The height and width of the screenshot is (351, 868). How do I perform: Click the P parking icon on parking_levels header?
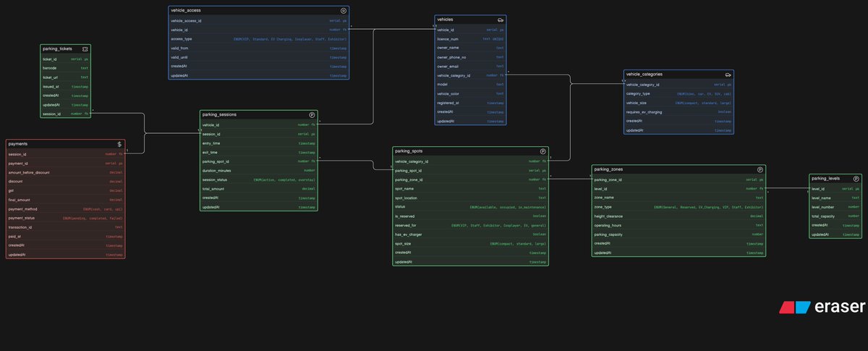coord(856,178)
